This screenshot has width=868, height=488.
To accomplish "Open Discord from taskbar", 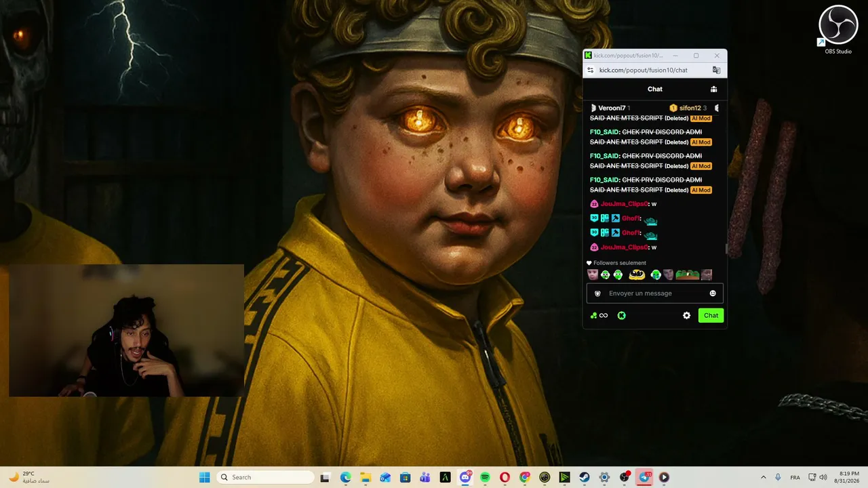I will coord(465,477).
